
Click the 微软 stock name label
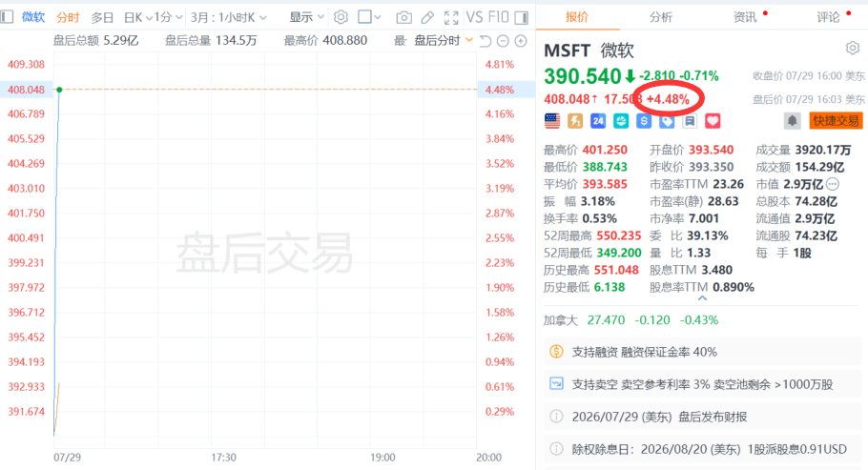(x=33, y=17)
